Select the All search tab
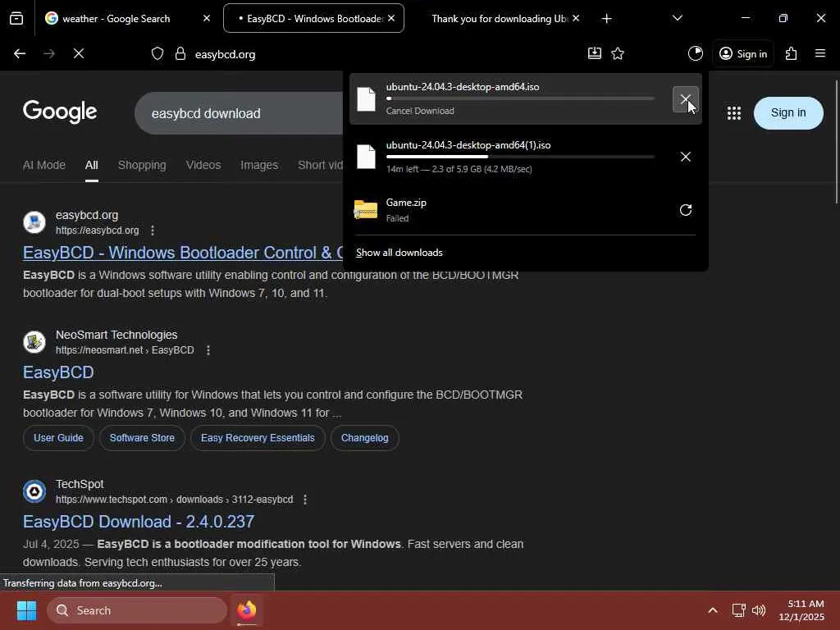840x630 pixels. pos(92,165)
